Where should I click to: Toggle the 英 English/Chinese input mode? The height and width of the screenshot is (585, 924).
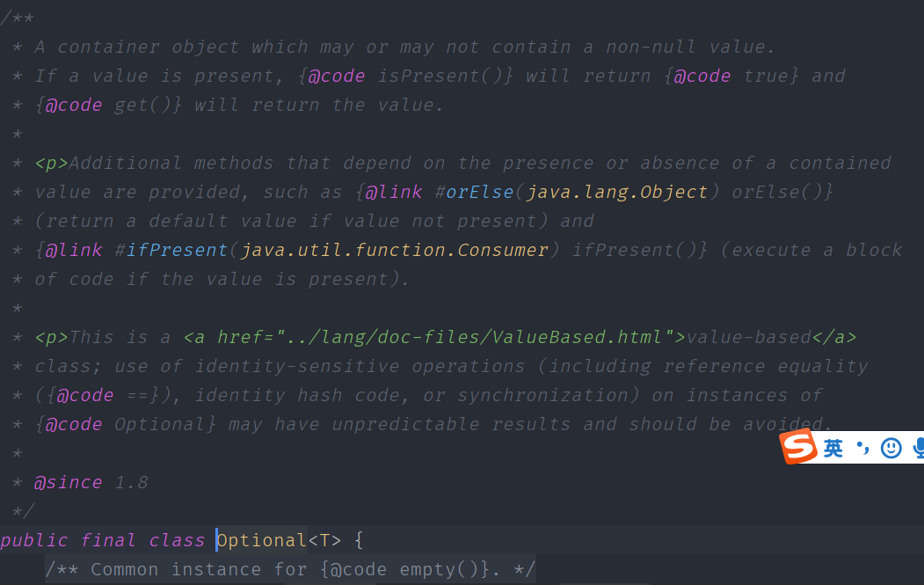tap(833, 449)
